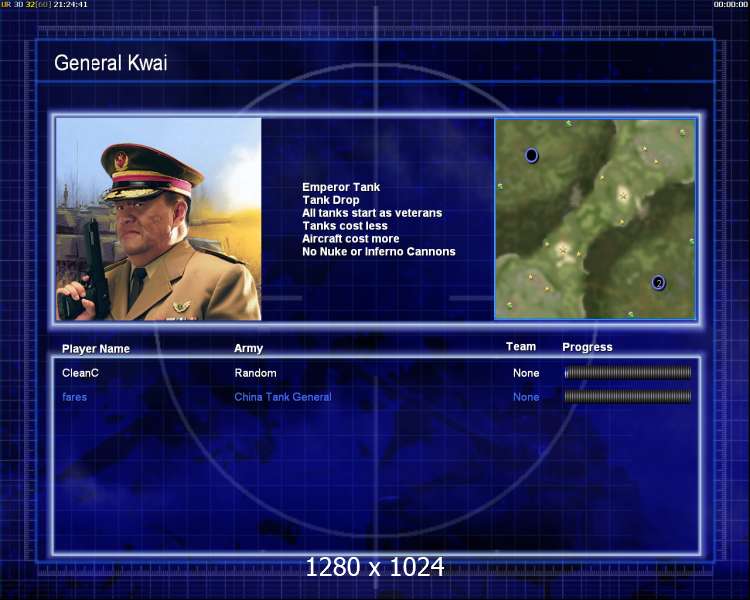Click fares' loading progress bar
Screen dimensions: 750x600
(628, 396)
